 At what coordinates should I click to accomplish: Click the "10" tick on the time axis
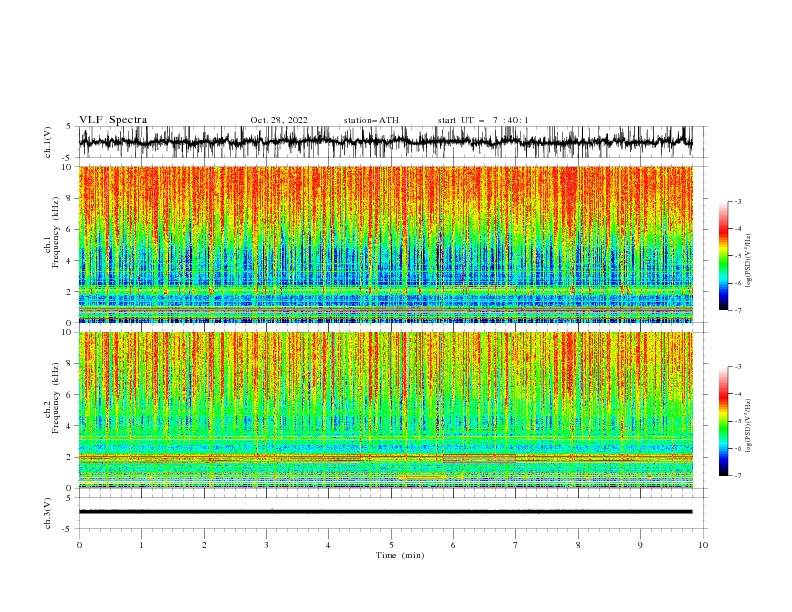(x=703, y=545)
